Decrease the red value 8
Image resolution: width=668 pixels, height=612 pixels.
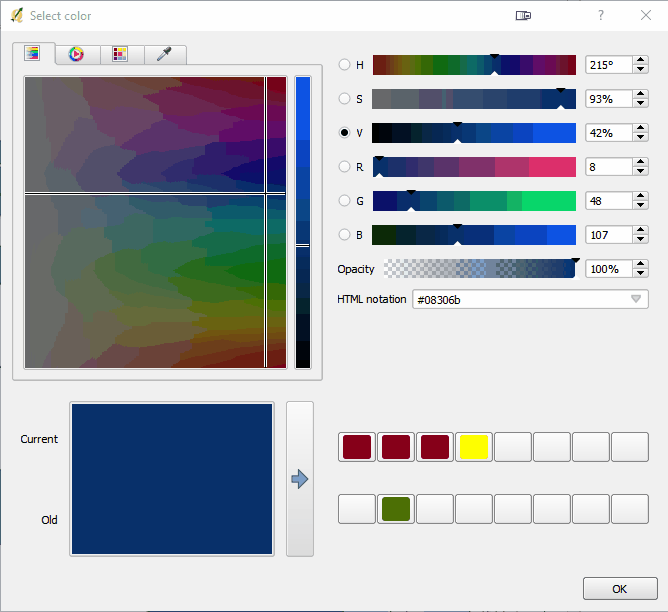640,171
